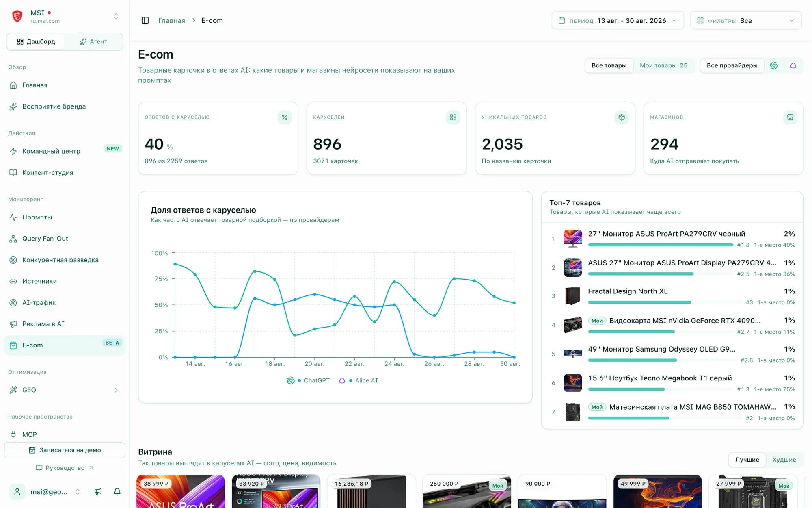Click the percent icon on carousel answers card
The width and height of the screenshot is (812, 508).
tap(285, 117)
